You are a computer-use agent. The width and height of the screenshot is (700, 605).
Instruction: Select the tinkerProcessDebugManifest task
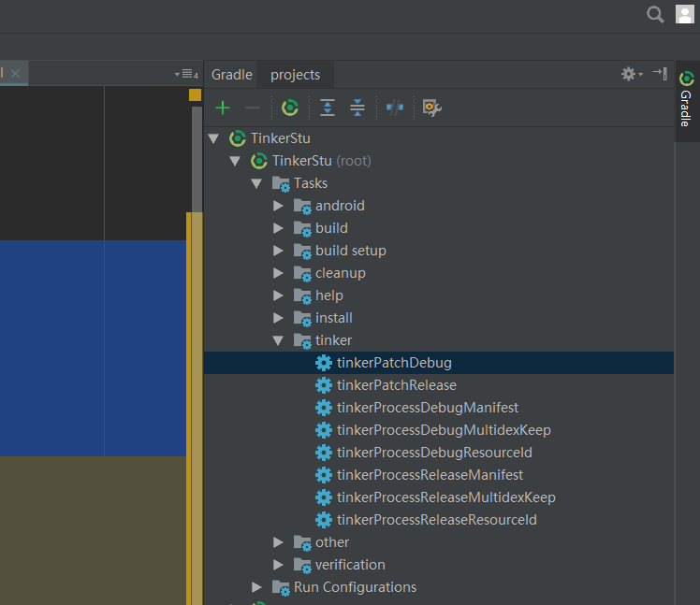[x=427, y=408]
